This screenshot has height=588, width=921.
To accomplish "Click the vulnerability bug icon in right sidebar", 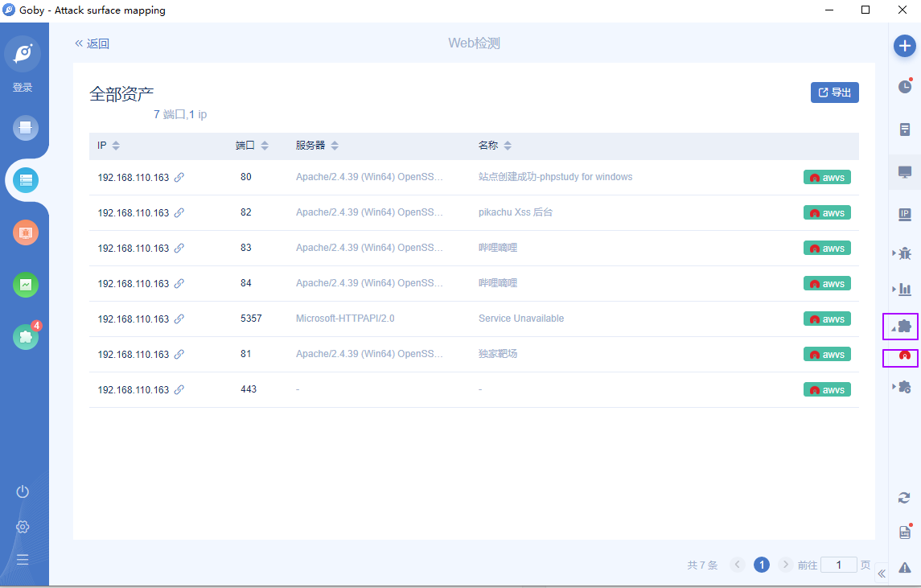I will 905,253.
